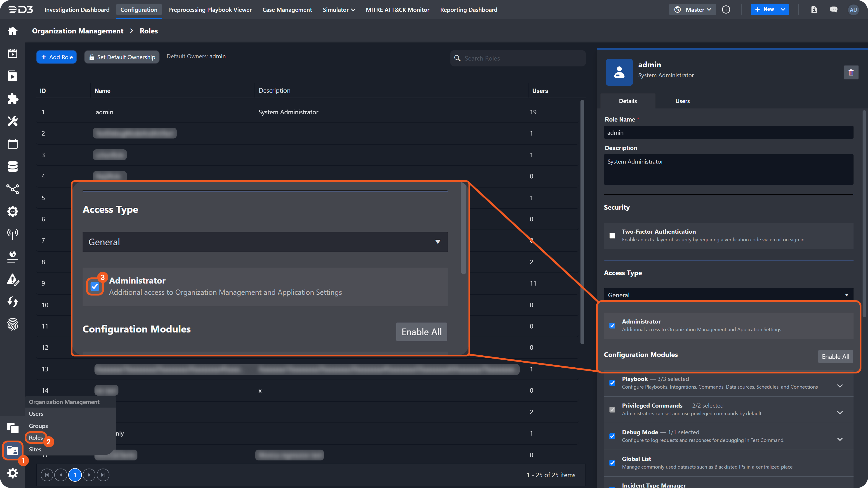Open the Case Management menu item
This screenshot has height=488, width=868.
pos(287,10)
